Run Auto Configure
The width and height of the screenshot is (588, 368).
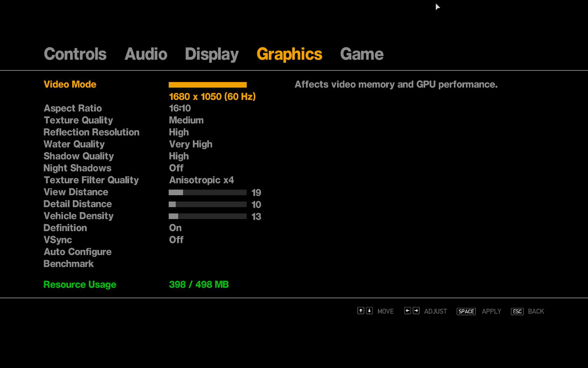(77, 252)
